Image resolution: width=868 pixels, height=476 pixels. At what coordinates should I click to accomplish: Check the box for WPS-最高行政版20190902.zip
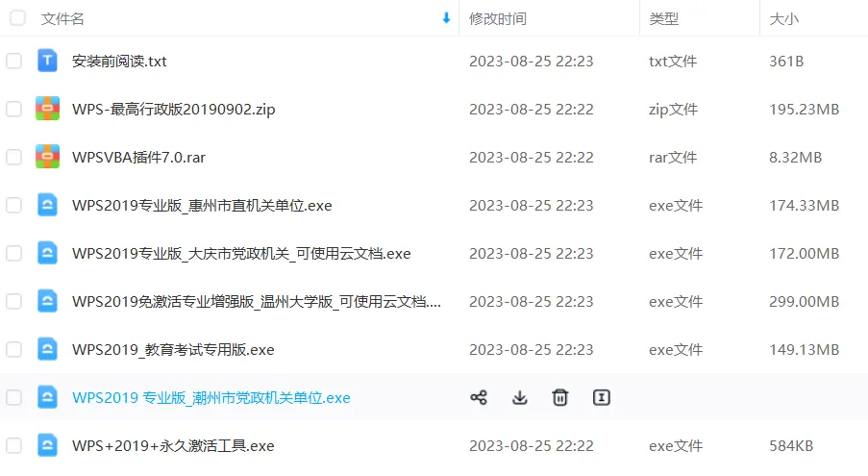(13, 109)
